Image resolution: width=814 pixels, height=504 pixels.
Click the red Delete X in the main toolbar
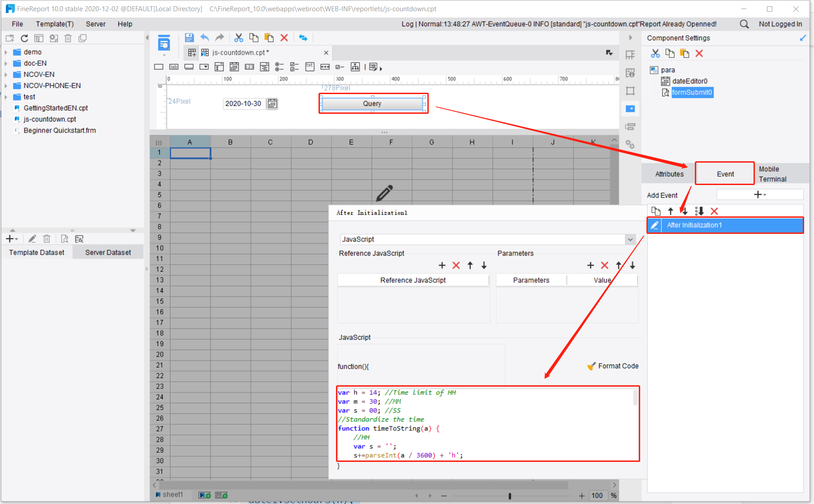point(284,38)
